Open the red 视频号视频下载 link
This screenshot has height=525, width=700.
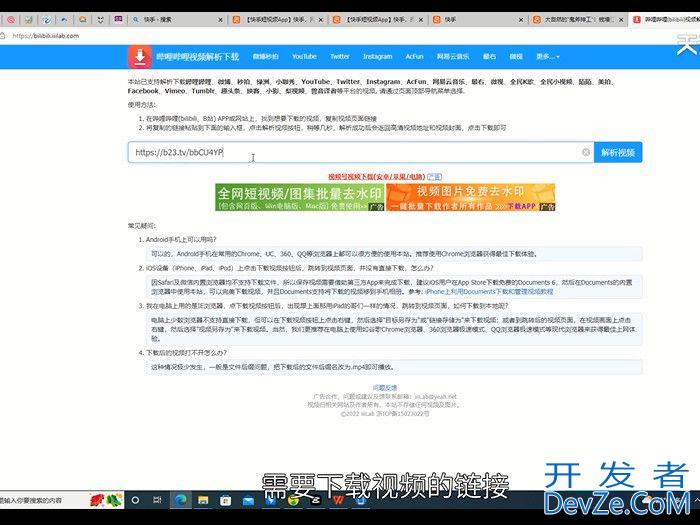[x=376, y=177]
